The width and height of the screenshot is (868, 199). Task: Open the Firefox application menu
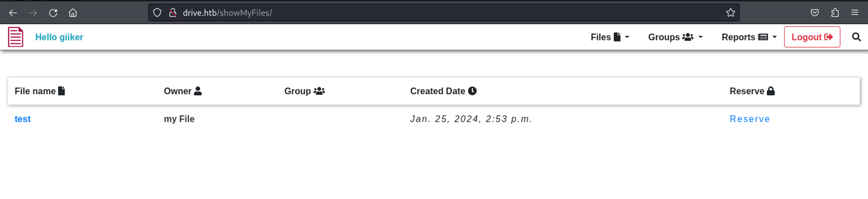(x=855, y=13)
